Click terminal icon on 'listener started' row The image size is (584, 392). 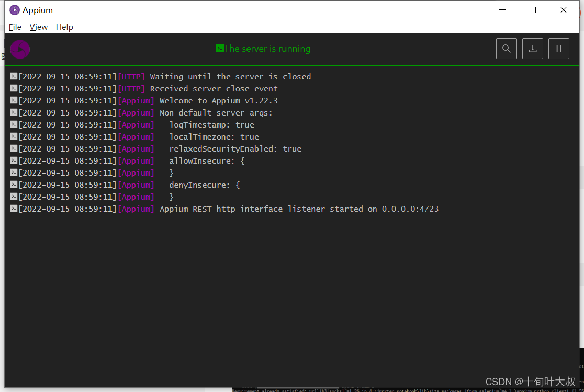pyautogui.click(x=14, y=209)
